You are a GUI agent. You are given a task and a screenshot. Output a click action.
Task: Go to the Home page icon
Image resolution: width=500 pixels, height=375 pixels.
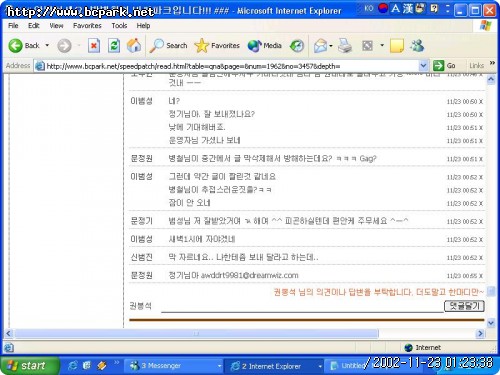(x=134, y=46)
